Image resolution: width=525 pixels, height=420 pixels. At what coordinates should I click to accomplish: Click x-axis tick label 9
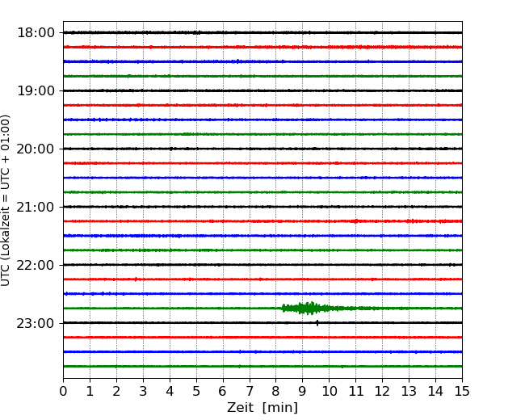pos(302,391)
